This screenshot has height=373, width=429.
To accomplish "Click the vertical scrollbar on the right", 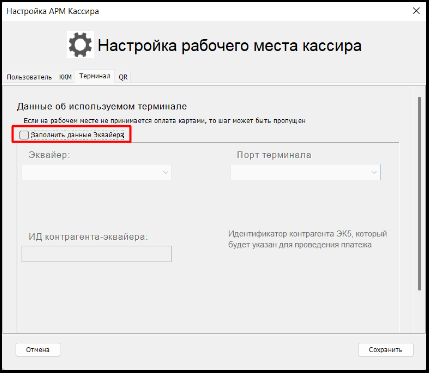I will pos(419,193).
